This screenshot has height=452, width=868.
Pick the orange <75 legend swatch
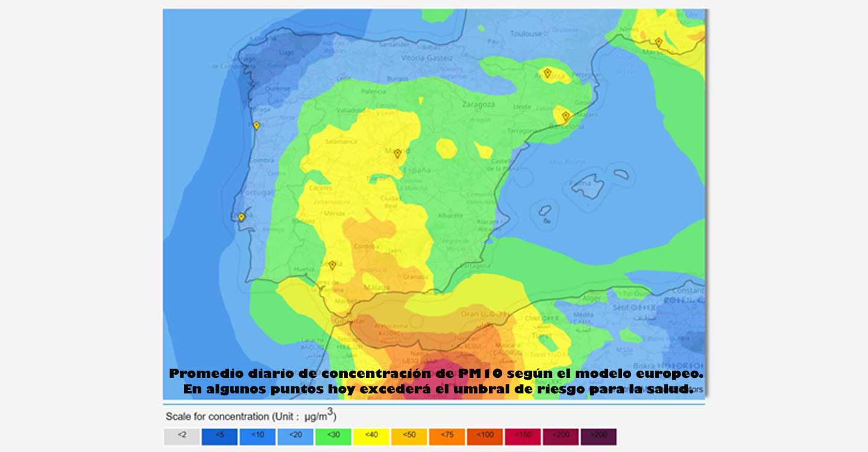click(x=447, y=437)
